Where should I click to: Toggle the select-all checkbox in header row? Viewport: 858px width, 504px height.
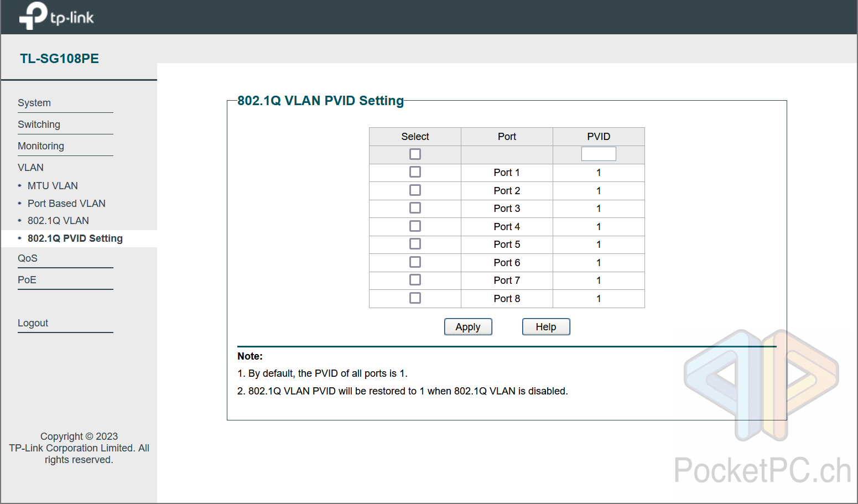pyautogui.click(x=415, y=154)
